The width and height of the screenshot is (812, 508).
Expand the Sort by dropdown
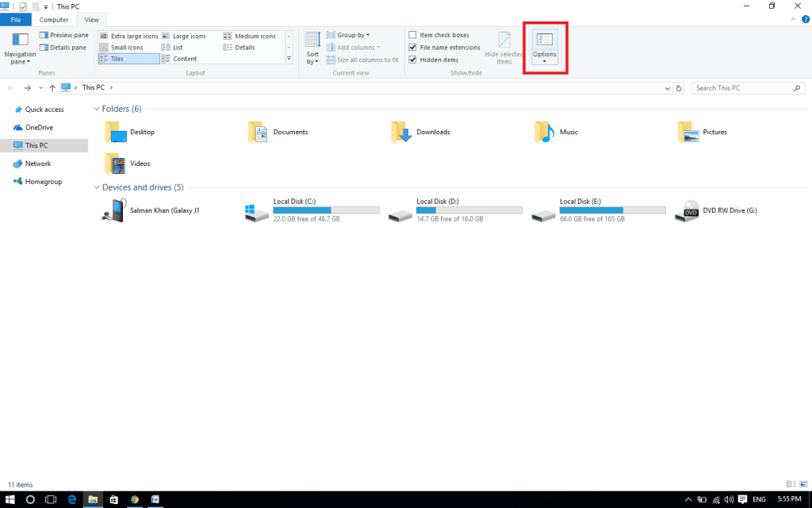click(312, 48)
